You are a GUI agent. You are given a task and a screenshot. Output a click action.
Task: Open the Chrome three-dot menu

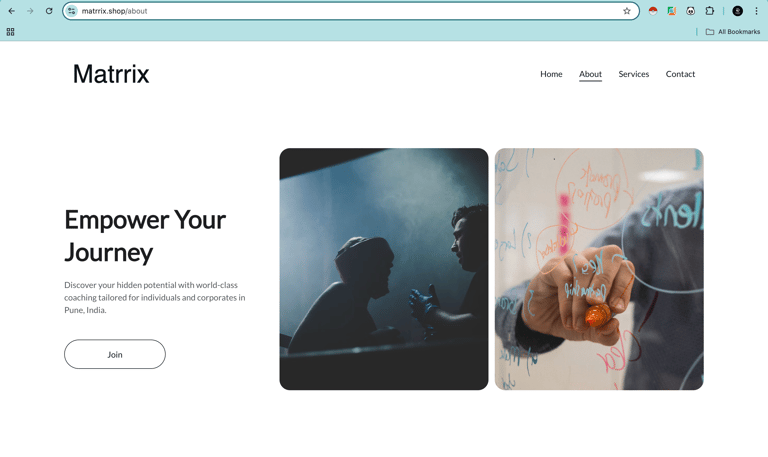pos(756,11)
